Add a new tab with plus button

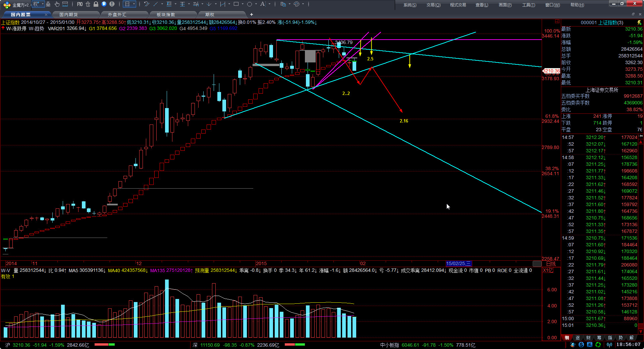pyautogui.click(x=252, y=14)
